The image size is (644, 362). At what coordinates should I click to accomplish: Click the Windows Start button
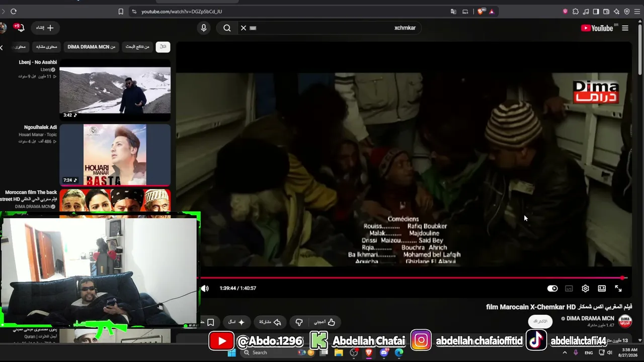pos(232,352)
